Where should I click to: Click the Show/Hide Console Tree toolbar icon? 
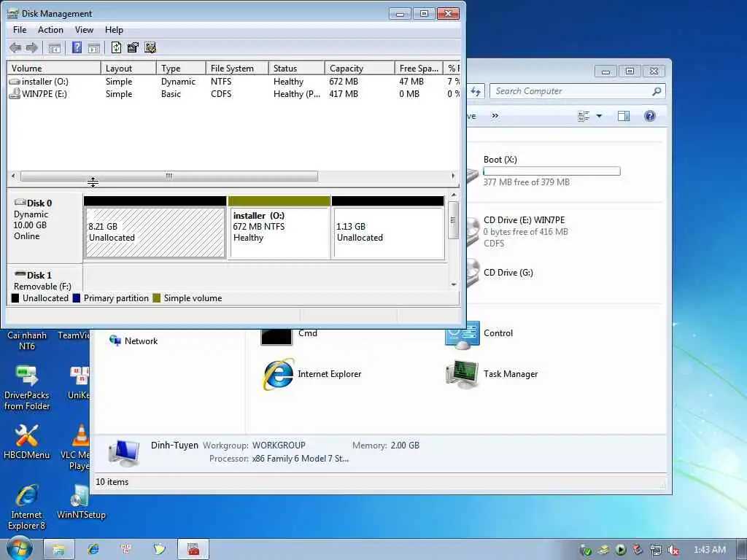tap(54, 47)
